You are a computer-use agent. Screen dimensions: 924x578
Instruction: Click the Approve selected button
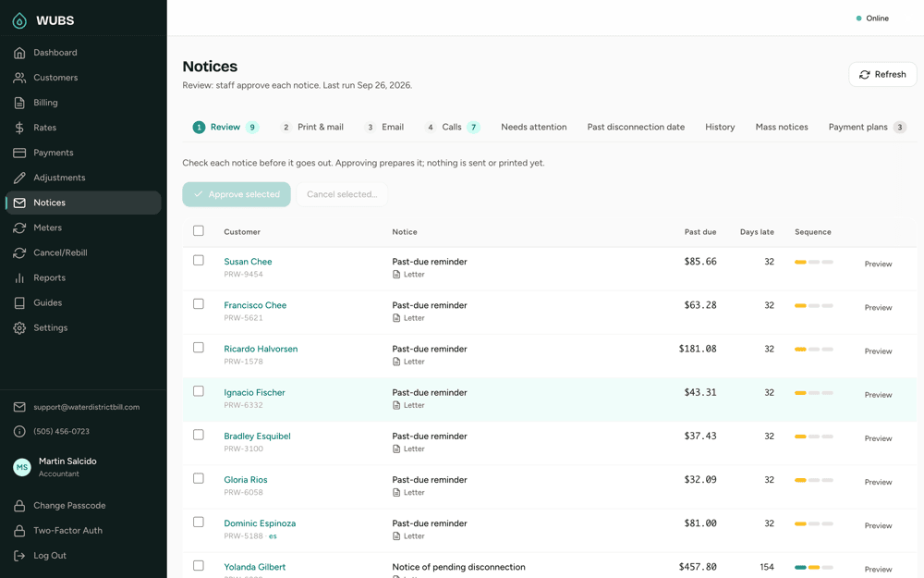coord(237,194)
